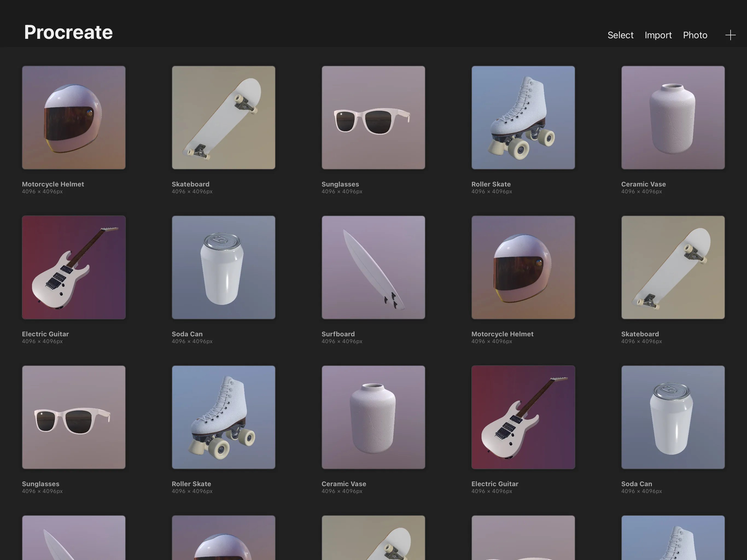The image size is (747, 560).
Task: Create a new canvas with the plus icon
Action: click(x=730, y=35)
